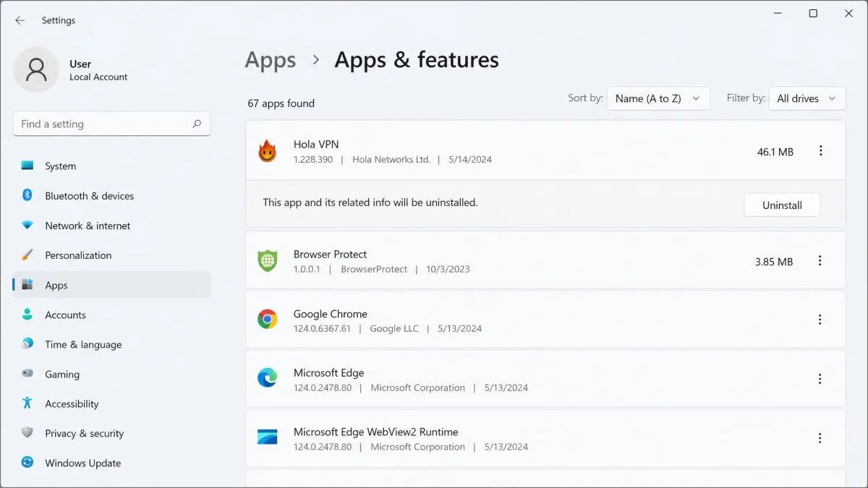
Task: Click the Accounts person icon
Action: [27, 314]
